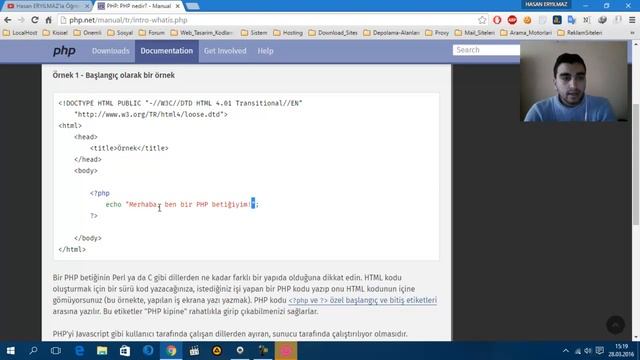Open the taskbar clock showing 15:19
Viewport: 640px width, 360px height.
click(621, 351)
